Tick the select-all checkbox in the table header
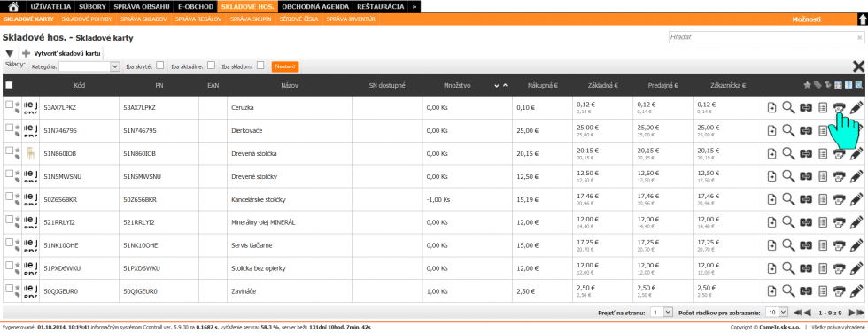This screenshot has width=868, height=333. click(x=10, y=85)
